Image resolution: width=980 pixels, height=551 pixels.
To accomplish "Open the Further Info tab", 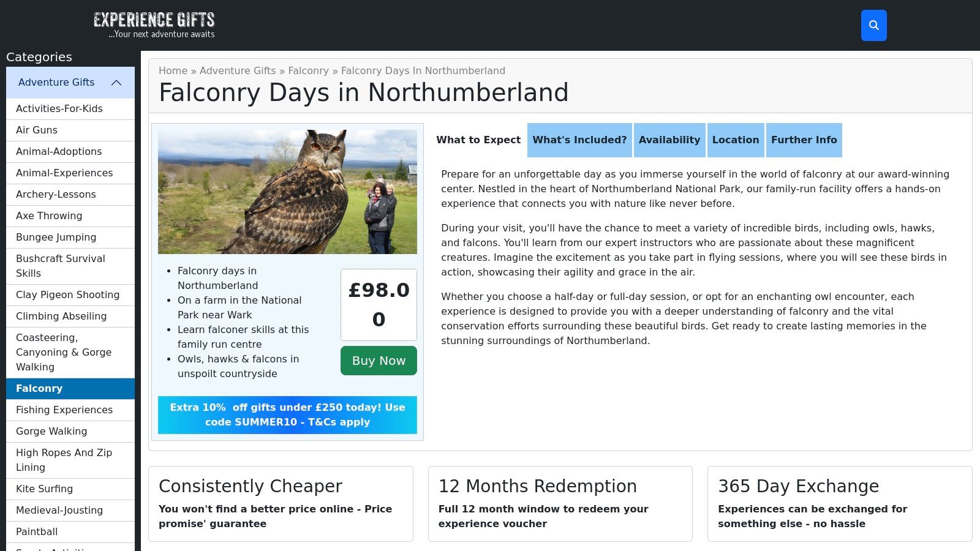I will (804, 140).
